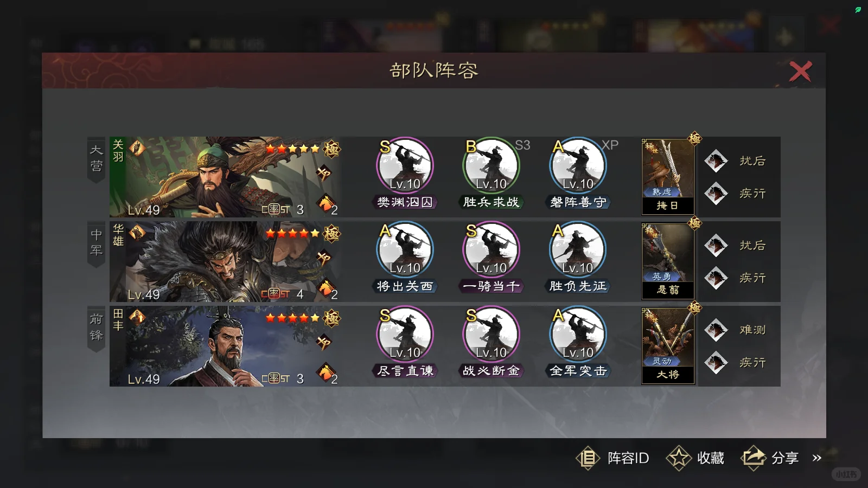Select the 一骑当千 skill icon
Image resolution: width=868 pixels, height=488 pixels.
point(491,250)
